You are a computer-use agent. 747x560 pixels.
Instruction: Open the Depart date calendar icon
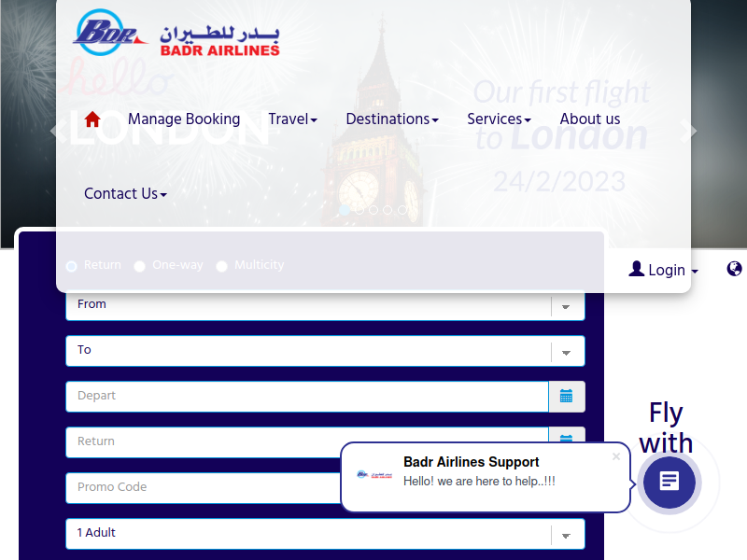click(x=567, y=396)
